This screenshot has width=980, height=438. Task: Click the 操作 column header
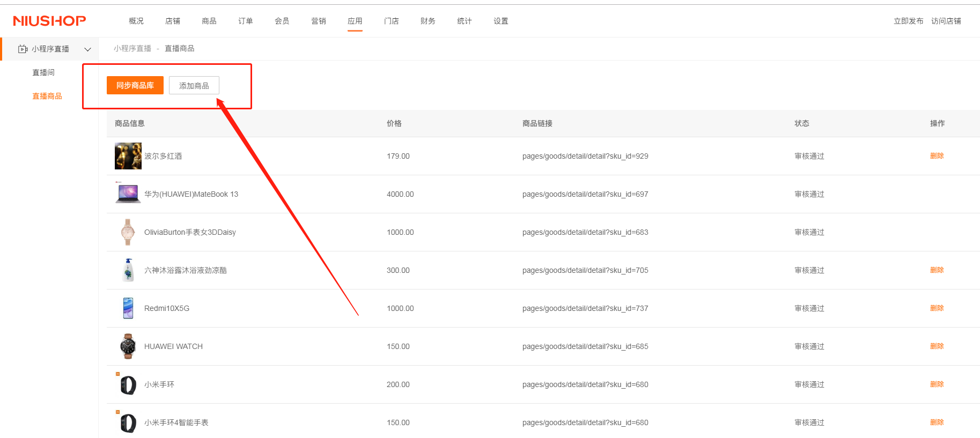click(938, 123)
